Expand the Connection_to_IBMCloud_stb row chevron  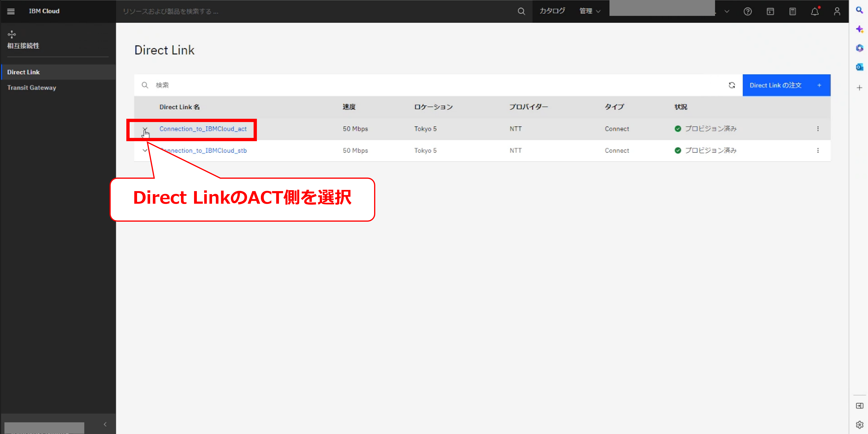(x=145, y=150)
